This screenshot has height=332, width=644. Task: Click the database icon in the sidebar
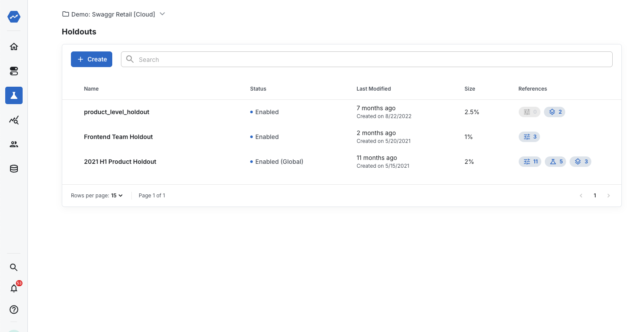(13, 168)
